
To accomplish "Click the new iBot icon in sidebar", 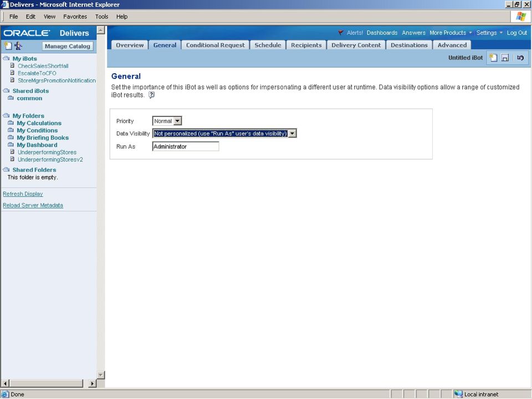I will point(8,45).
